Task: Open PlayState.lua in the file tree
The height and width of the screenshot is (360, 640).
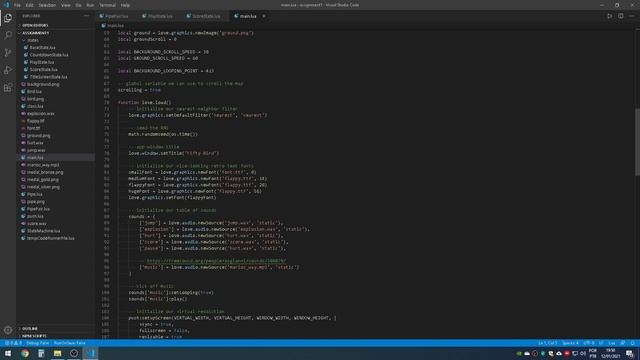Action: tap(42, 62)
